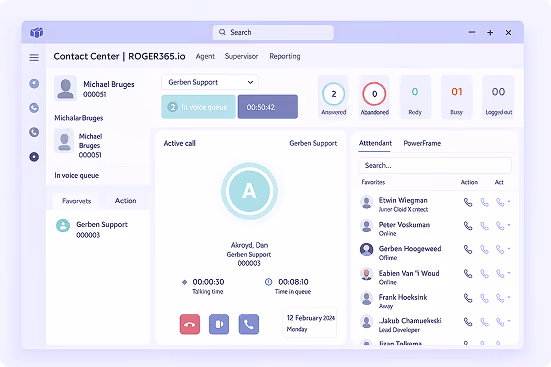This screenshot has width=551, height=367.
Task: Select Frank Hoeksink contact name
Action: [403, 297]
